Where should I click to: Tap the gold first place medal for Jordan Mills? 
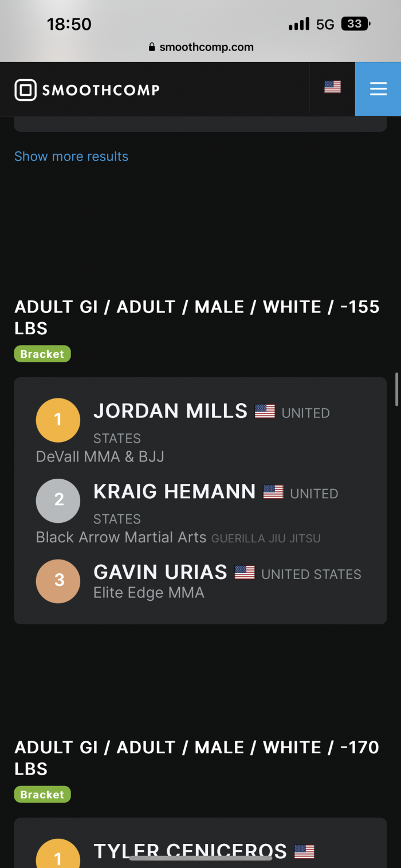(x=58, y=420)
